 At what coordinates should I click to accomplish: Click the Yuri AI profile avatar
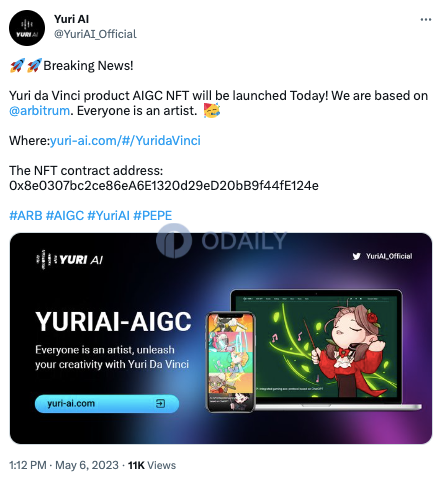point(27,28)
